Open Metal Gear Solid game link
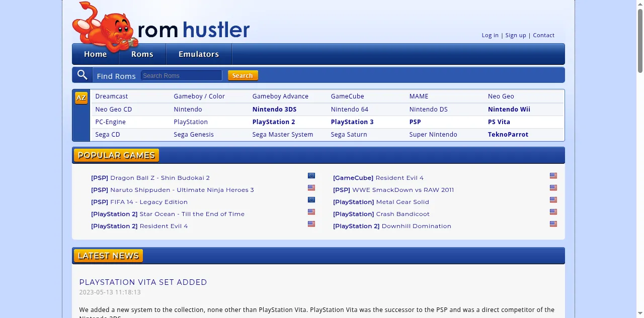The image size is (644, 318). coord(381,202)
